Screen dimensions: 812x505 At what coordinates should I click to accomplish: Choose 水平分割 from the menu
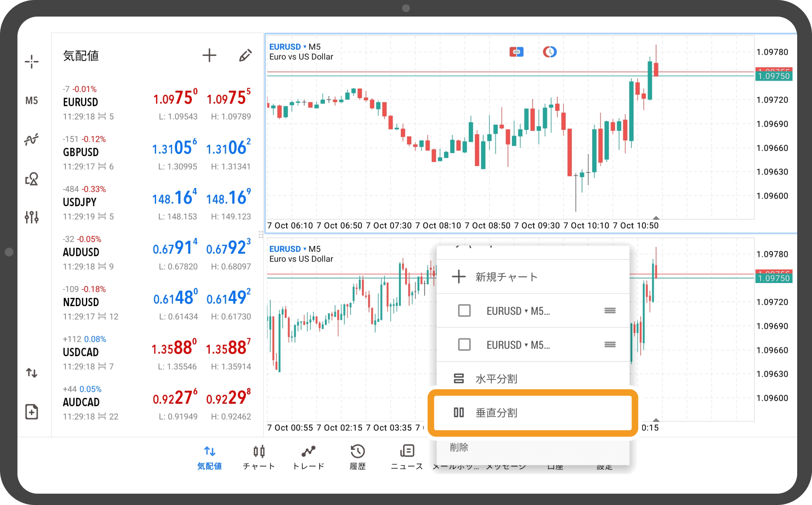tap(533, 378)
